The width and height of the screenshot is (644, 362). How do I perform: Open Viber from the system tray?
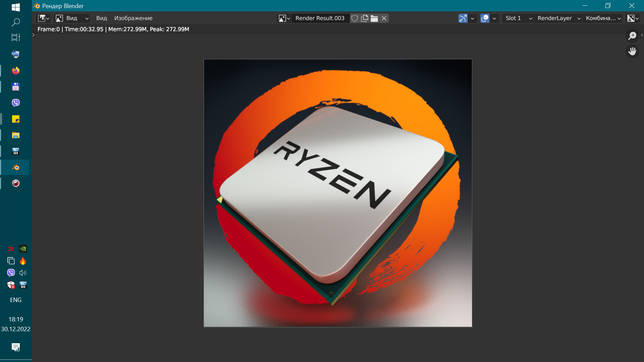pyautogui.click(x=10, y=273)
